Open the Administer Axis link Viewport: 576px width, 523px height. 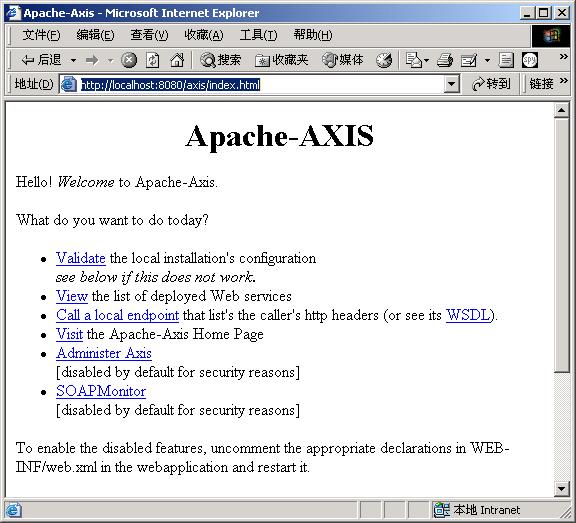coord(104,353)
